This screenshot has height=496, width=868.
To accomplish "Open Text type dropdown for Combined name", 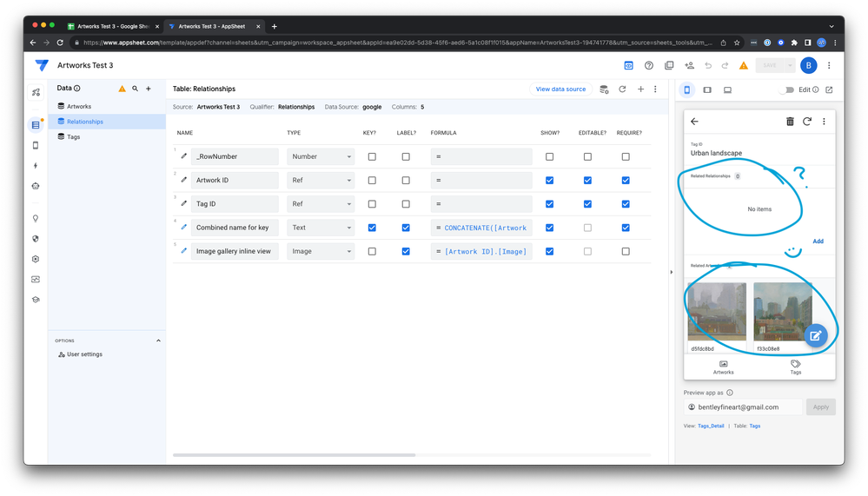I will point(321,228).
